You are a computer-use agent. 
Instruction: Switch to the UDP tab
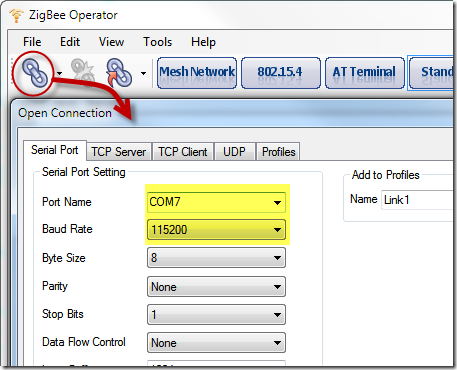tap(234, 152)
